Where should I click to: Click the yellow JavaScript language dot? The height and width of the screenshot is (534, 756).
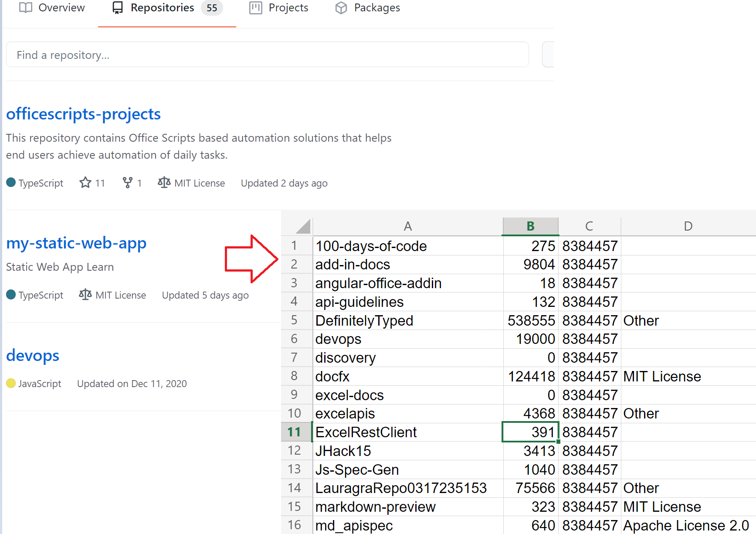11,383
